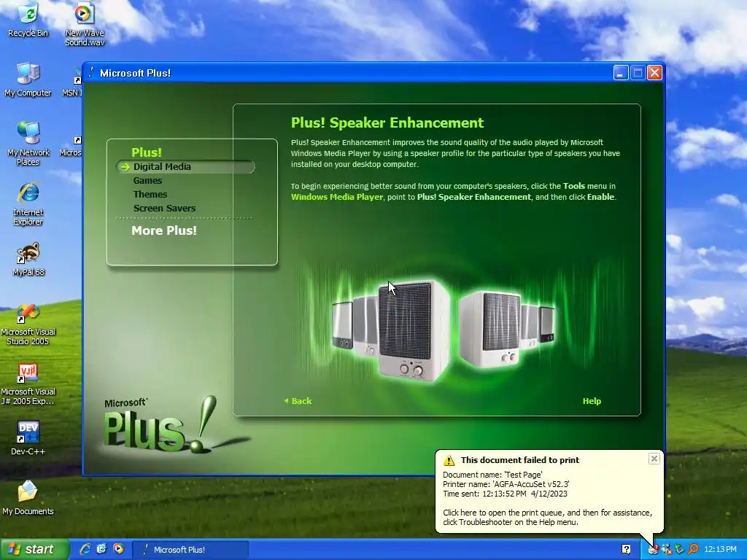
Task: Click the Plus! Speaker Enhancement heading
Action: point(387,122)
